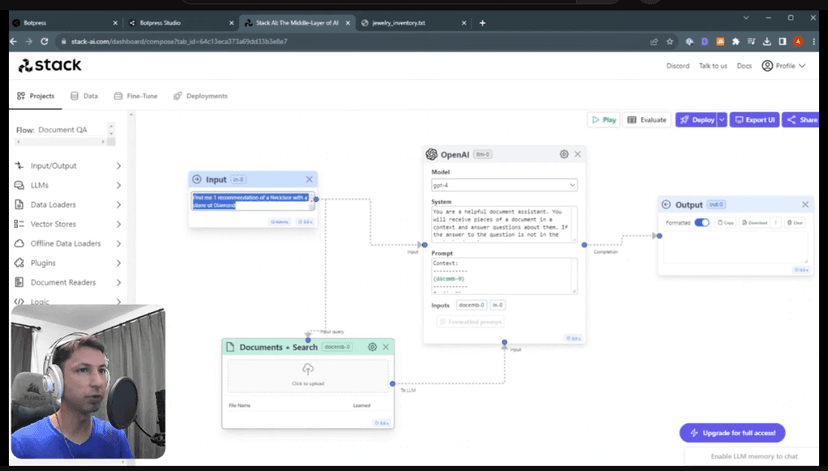This screenshot has height=471, width=828.
Task: Click the OpenAI logo icon
Action: [x=431, y=154]
